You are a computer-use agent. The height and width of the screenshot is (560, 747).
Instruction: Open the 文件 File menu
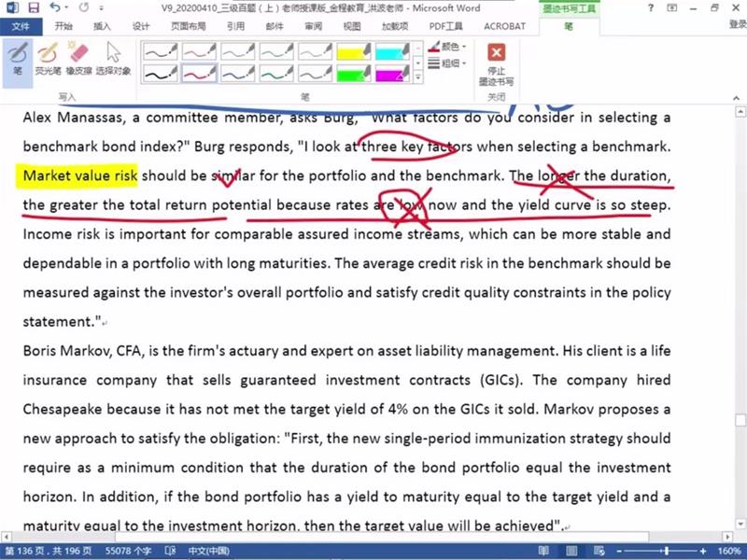(21, 26)
